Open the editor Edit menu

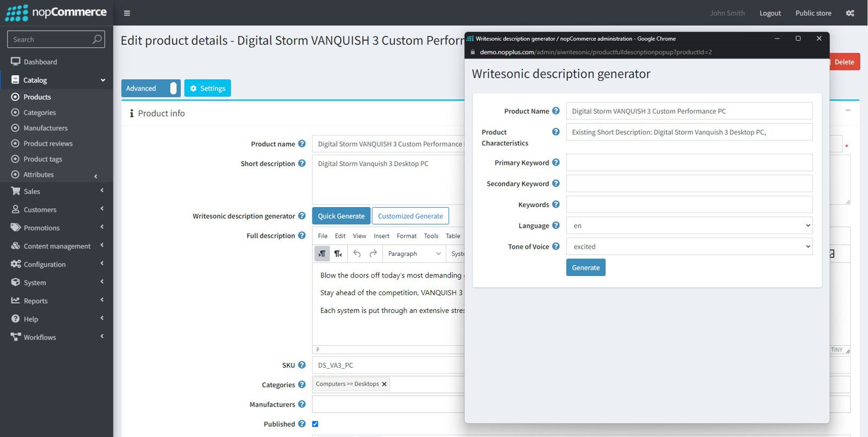point(340,236)
